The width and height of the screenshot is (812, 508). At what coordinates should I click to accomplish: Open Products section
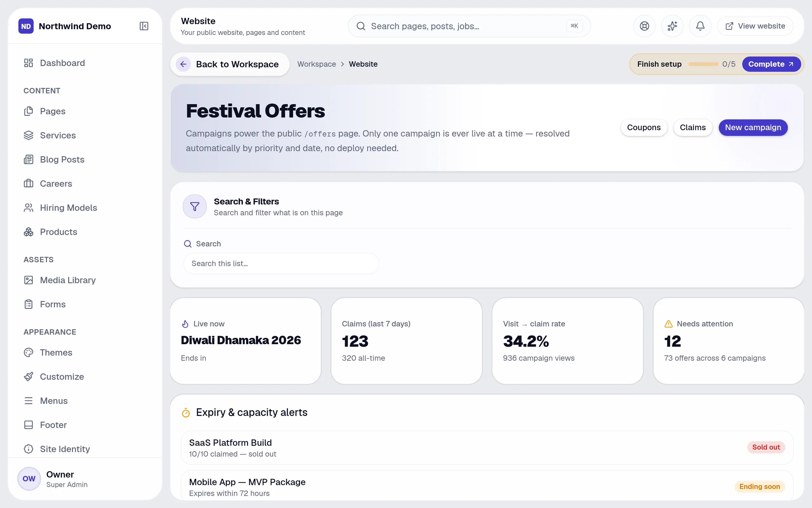85,232
